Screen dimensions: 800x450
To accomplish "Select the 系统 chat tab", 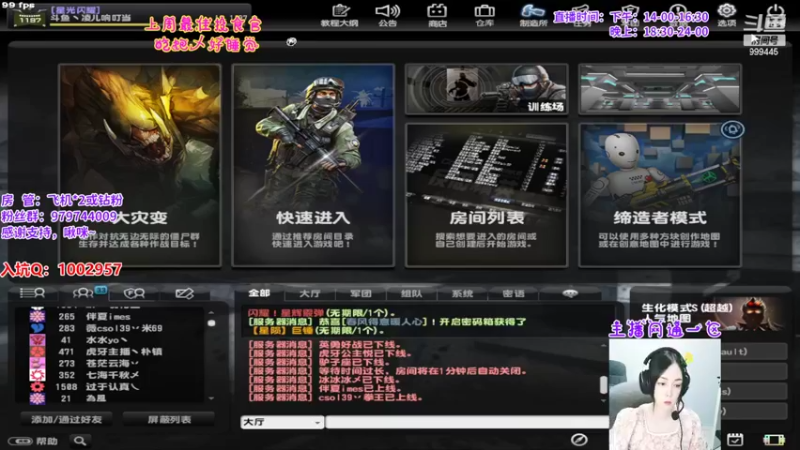I will pyautogui.click(x=462, y=293).
